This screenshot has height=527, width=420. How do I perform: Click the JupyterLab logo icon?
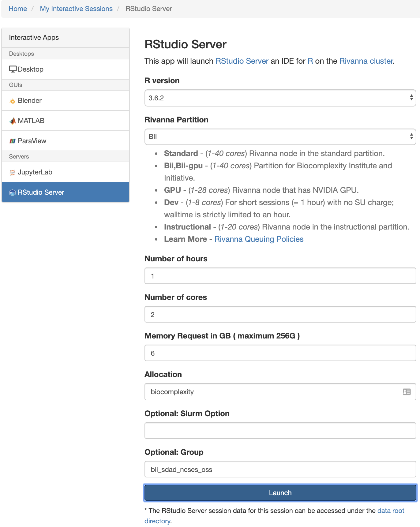(13, 172)
